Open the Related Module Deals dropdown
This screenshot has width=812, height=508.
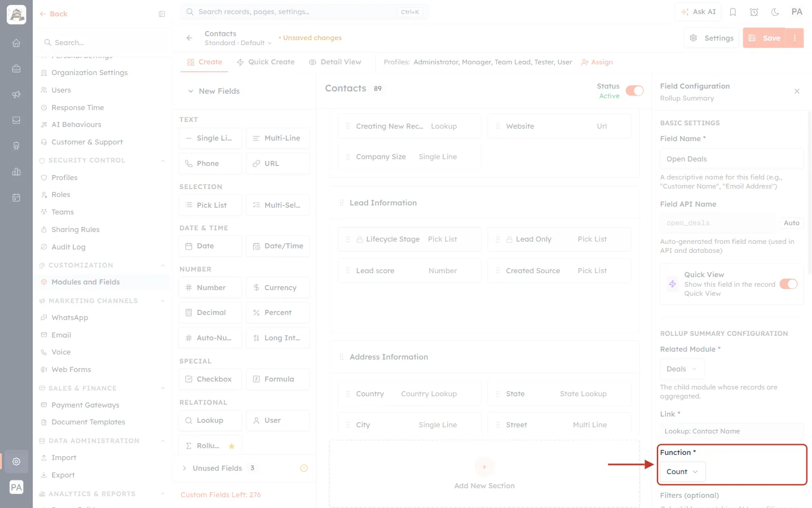tap(682, 369)
